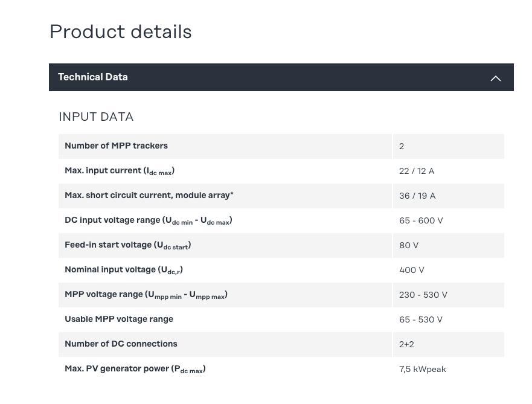532x404 pixels.
Task: Click the Technical Data accordion header text
Action: tap(93, 77)
